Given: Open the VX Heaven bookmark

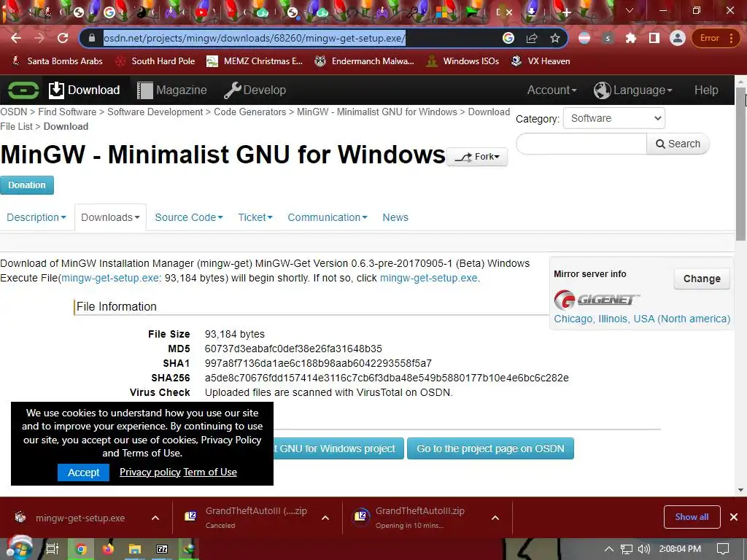Looking at the screenshot, I should click(x=541, y=61).
